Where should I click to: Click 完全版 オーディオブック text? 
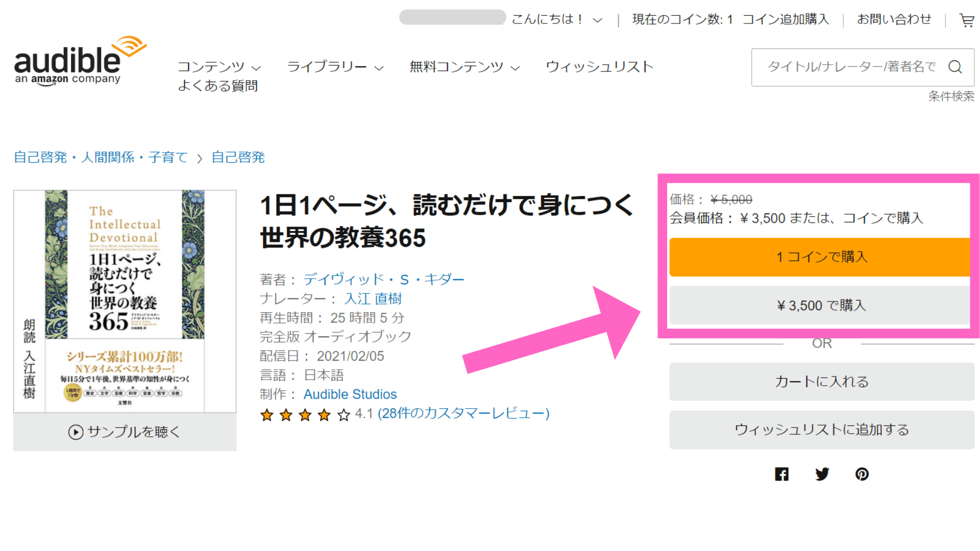(x=335, y=337)
